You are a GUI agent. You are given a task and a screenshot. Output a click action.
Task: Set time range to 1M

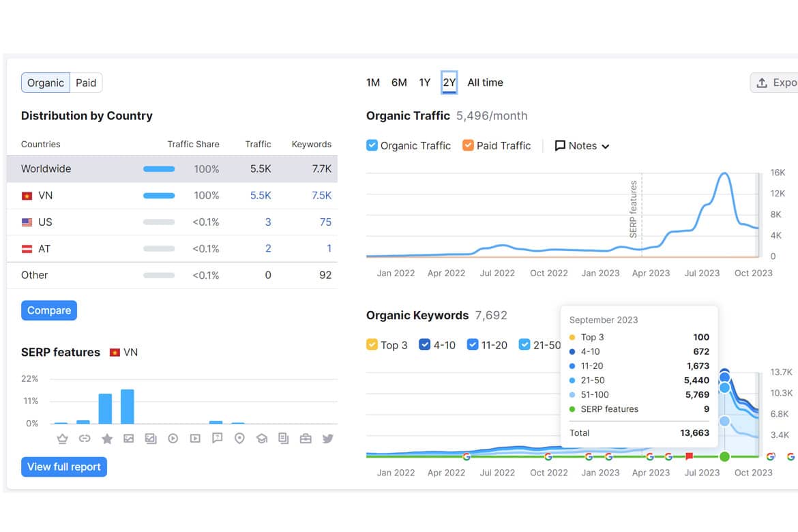click(x=373, y=83)
